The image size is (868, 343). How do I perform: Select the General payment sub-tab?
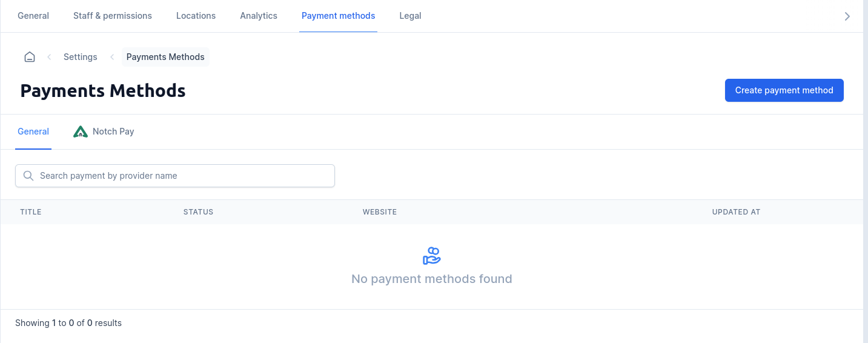point(33,132)
